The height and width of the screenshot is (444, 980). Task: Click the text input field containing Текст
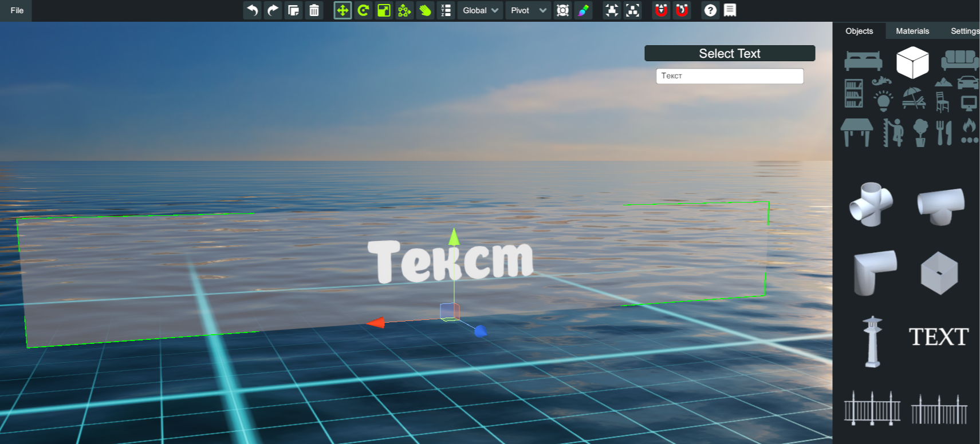click(x=730, y=76)
